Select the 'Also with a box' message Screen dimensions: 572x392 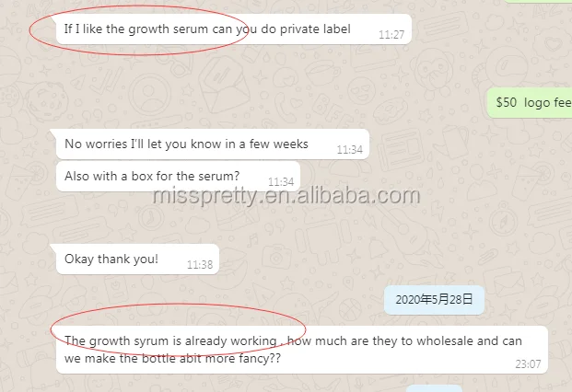[178, 177]
